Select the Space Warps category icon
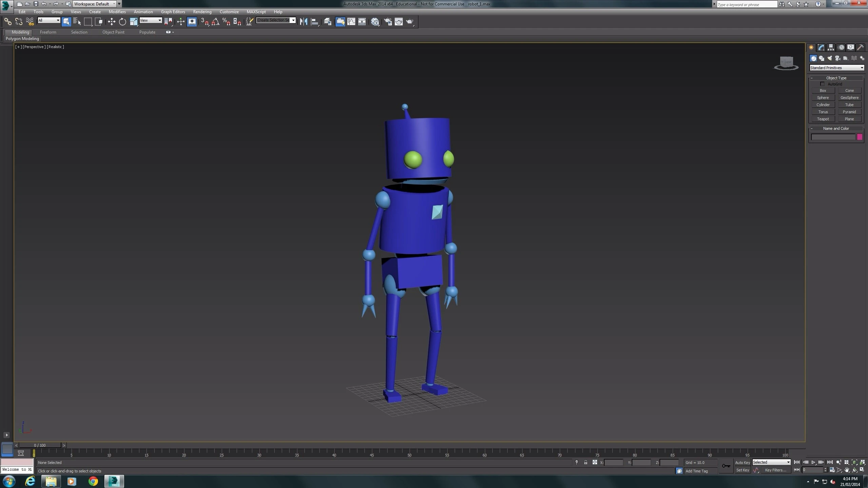The width and height of the screenshot is (868, 488). coord(854,58)
